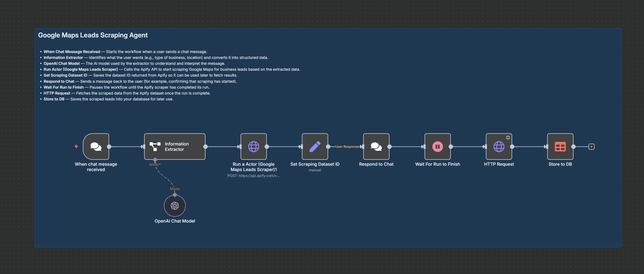Click the red lightning trigger icon
Viewport: 644px width, 274px height.
pyautogui.click(x=76, y=146)
